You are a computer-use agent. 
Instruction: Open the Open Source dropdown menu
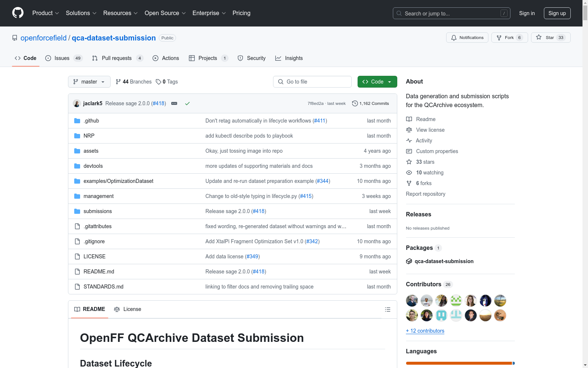[165, 13]
